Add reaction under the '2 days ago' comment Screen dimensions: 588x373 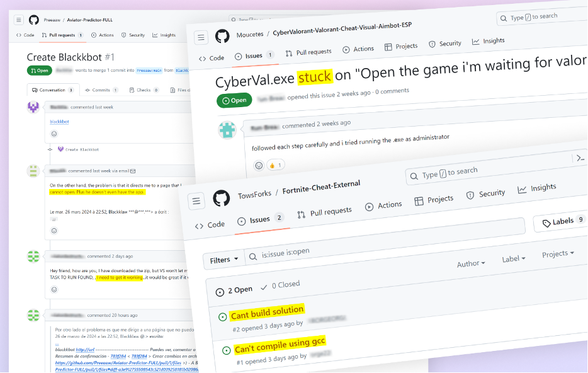(54, 290)
